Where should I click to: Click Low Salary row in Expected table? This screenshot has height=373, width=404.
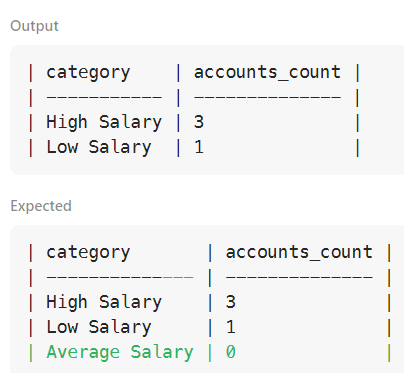pos(210,327)
